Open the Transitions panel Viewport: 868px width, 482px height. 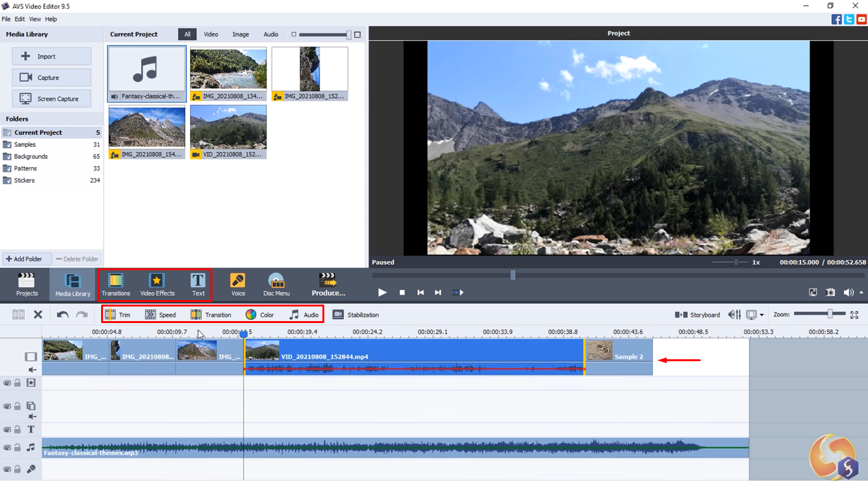click(x=115, y=284)
